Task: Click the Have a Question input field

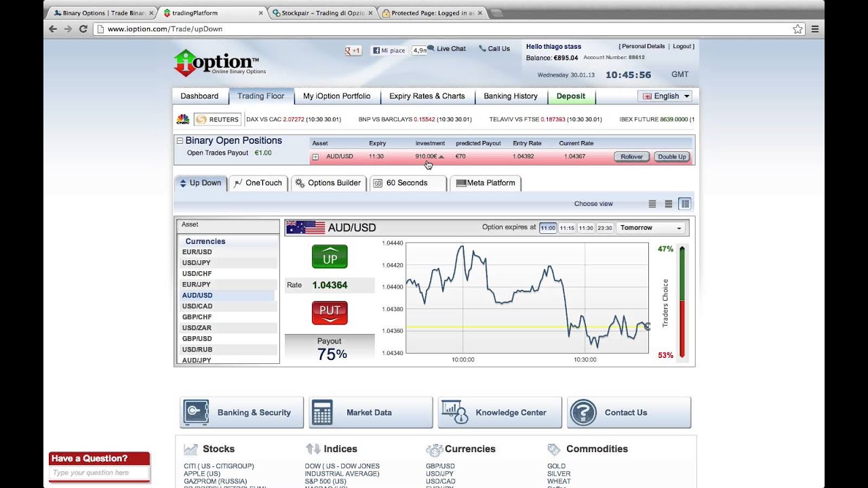Action: tap(99, 472)
